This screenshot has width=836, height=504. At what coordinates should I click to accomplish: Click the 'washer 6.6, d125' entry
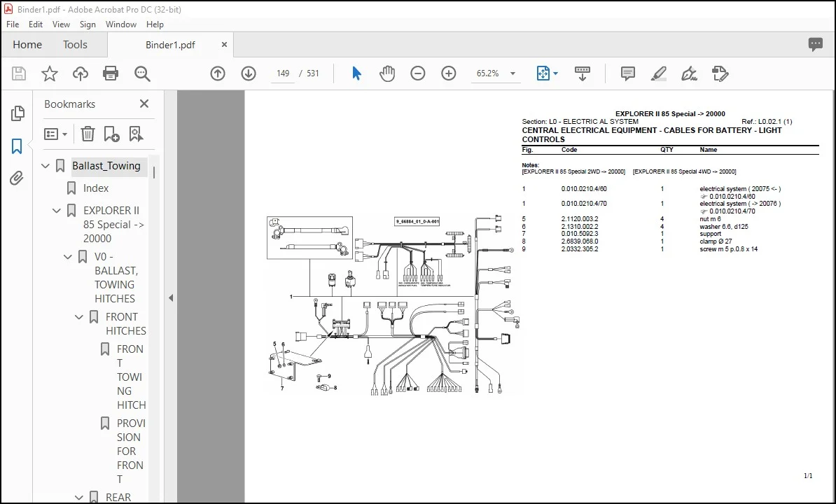[723, 226]
